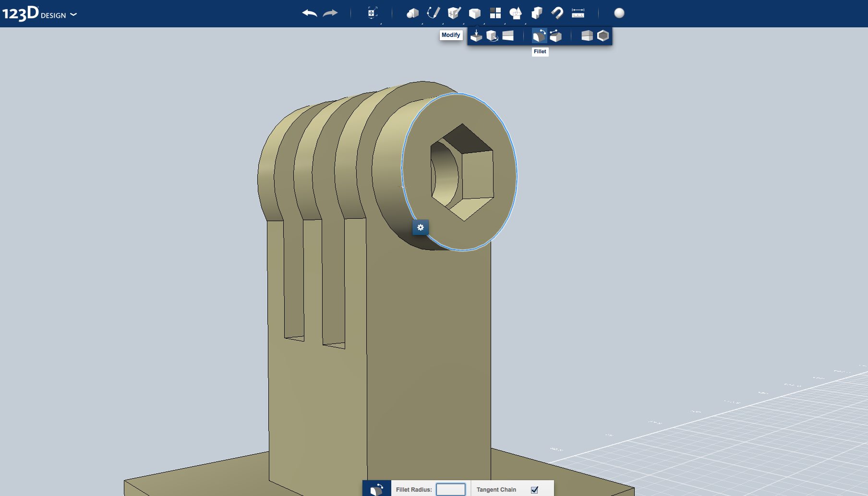The image size is (868, 496).
Task: Open the gear settings on the selected edge
Action: 421,227
